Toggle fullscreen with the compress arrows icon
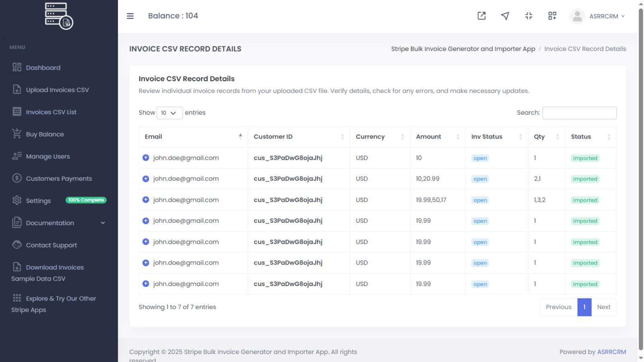This screenshot has width=644, height=362. (528, 16)
